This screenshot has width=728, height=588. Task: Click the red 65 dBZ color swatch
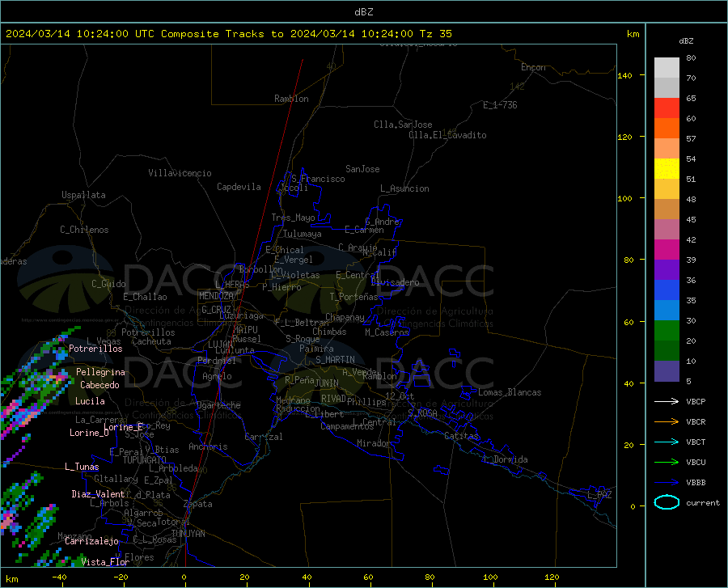[x=667, y=108]
